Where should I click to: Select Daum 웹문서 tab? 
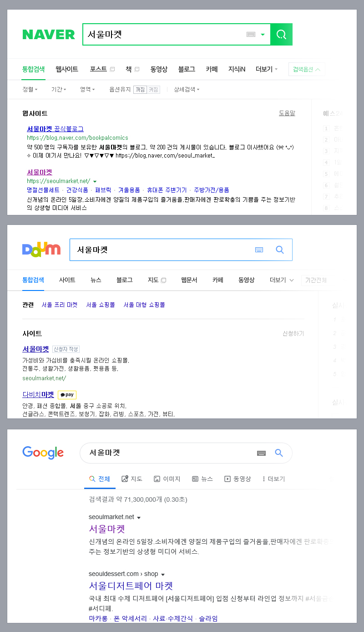tap(189, 280)
